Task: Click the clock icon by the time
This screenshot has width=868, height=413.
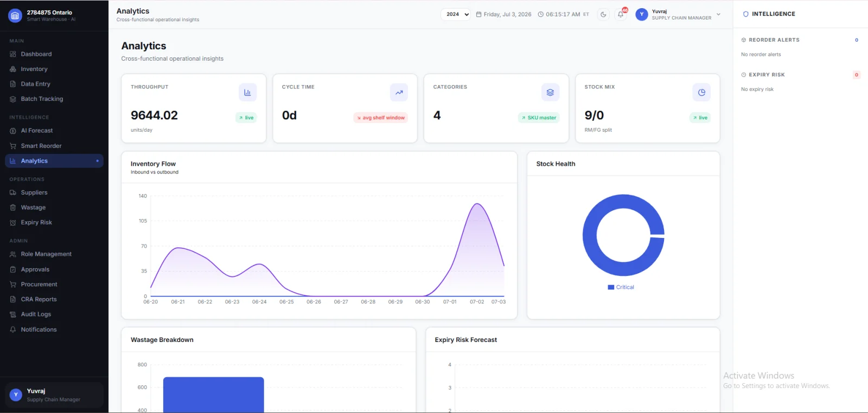Action: pyautogui.click(x=540, y=15)
